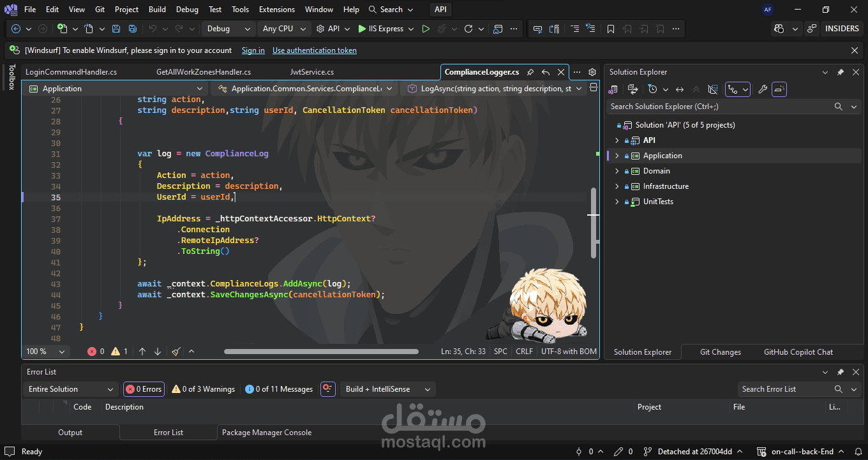Image resolution: width=868 pixels, height=460 pixels.
Task: Click the editor vertical scrollbar thumb
Action: (x=594, y=223)
